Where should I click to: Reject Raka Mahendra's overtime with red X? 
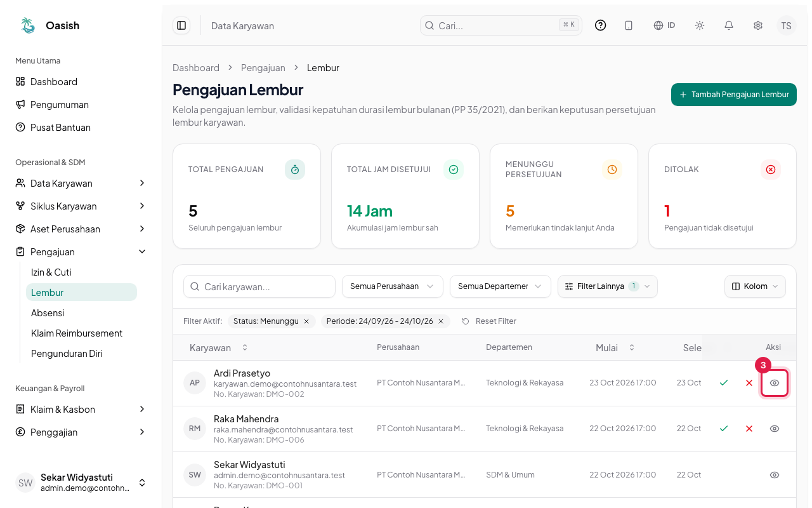coord(749,429)
